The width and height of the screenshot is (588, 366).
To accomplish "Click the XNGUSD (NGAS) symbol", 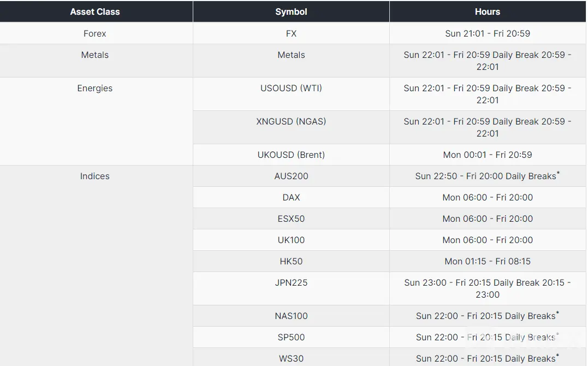I will tap(291, 122).
